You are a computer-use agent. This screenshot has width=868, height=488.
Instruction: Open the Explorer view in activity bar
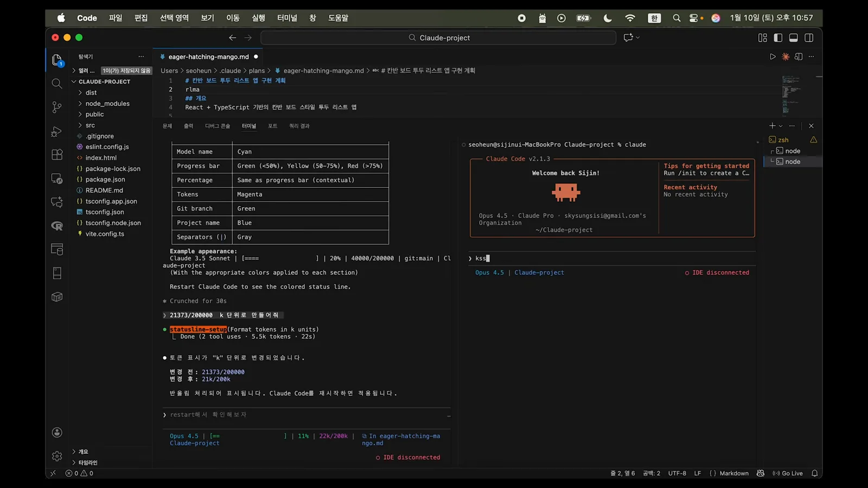click(x=57, y=60)
